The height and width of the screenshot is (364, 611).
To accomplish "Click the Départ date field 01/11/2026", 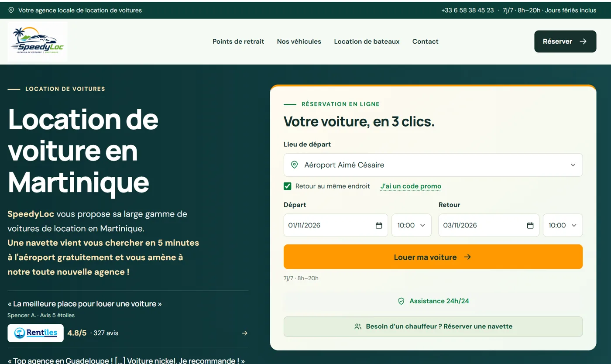I will [x=336, y=225].
